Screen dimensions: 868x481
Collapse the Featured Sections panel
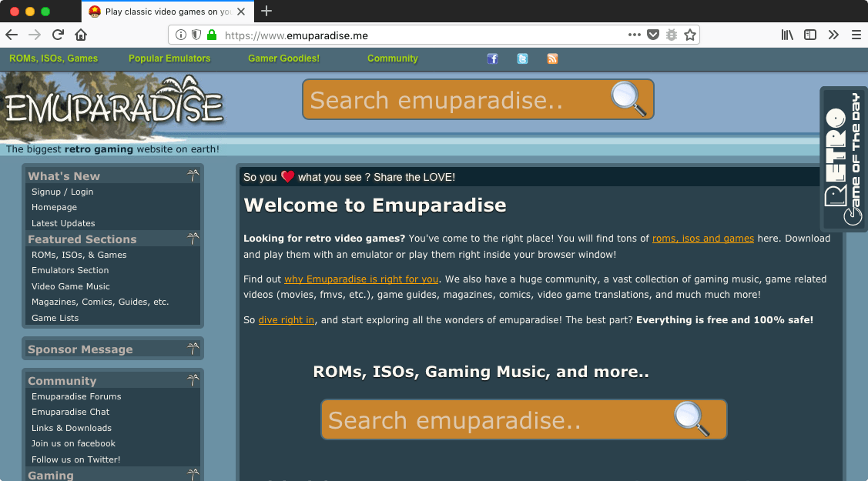point(193,239)
